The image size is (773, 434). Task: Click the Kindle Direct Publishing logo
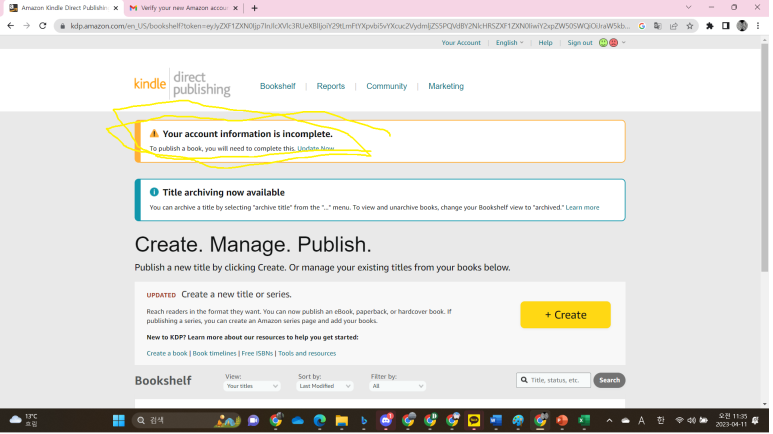click(182, 84)
